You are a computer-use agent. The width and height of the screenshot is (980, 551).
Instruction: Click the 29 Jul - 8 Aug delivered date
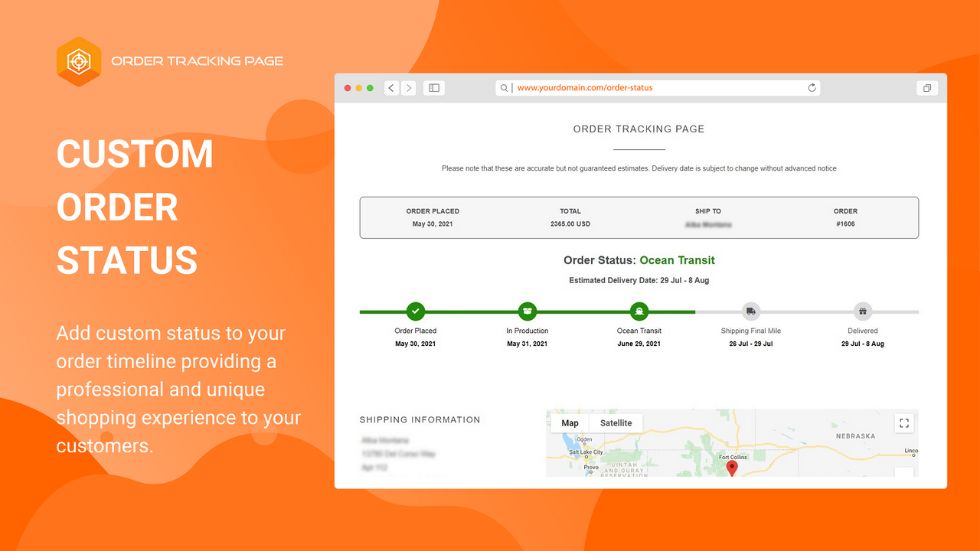[x=863, y=344]
